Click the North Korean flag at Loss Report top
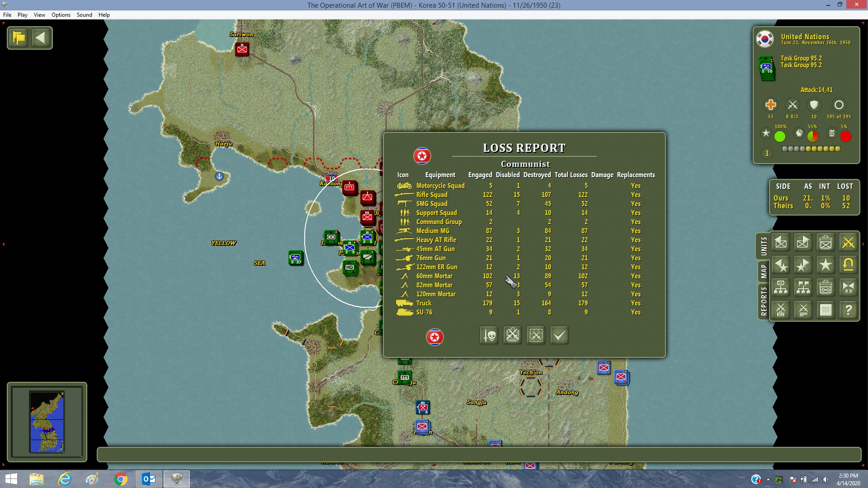 tap(422, 156)
